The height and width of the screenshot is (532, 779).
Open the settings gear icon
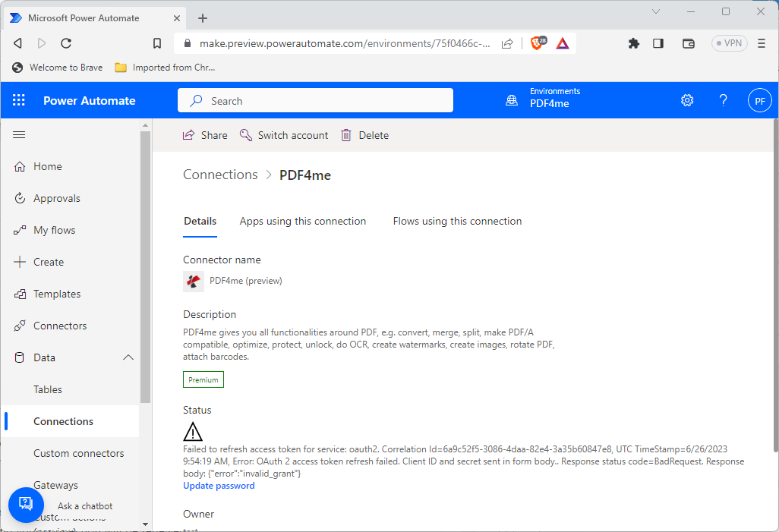(686, 100)
